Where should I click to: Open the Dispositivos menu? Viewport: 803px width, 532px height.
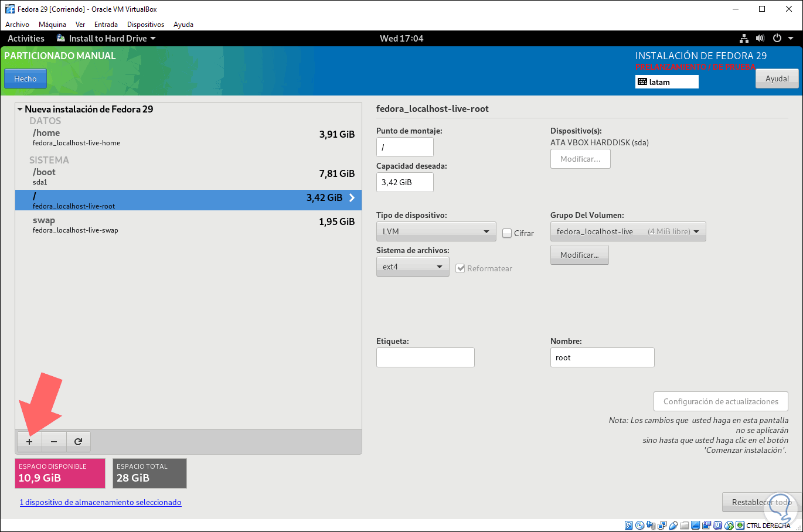(x=145, y=25)
